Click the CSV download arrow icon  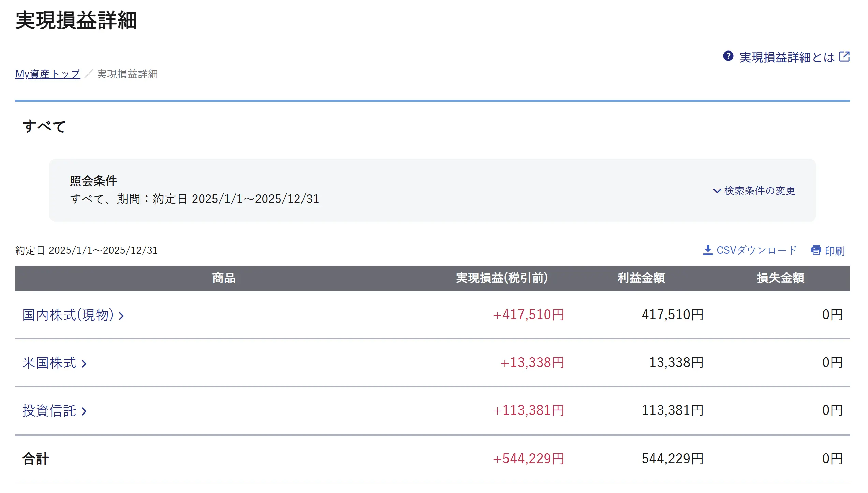708,250
